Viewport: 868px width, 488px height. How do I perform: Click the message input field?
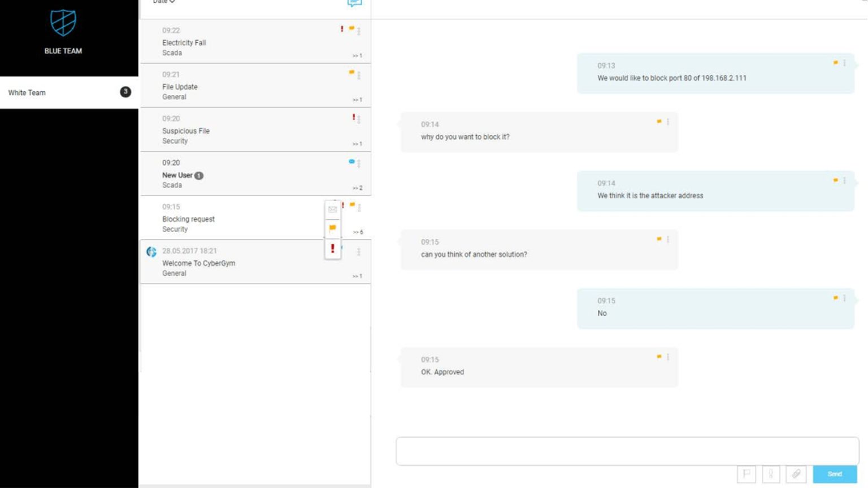[x=627, y=451]
